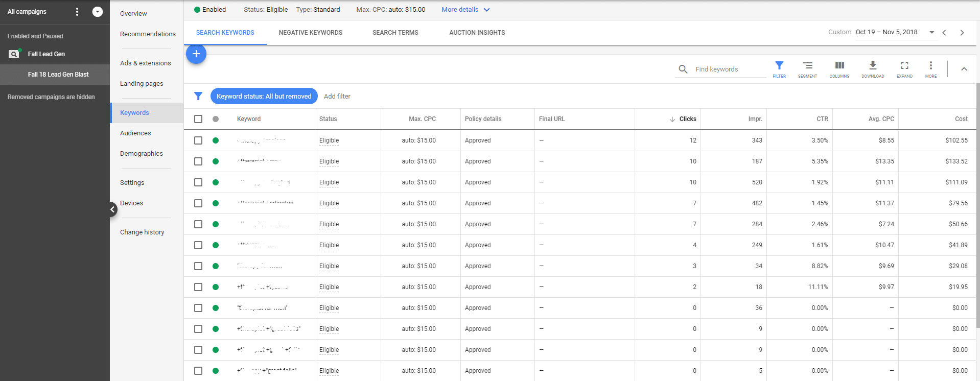Toggle the select-all keywords checkbox
The image size is (980, 381).
point(198,119)
